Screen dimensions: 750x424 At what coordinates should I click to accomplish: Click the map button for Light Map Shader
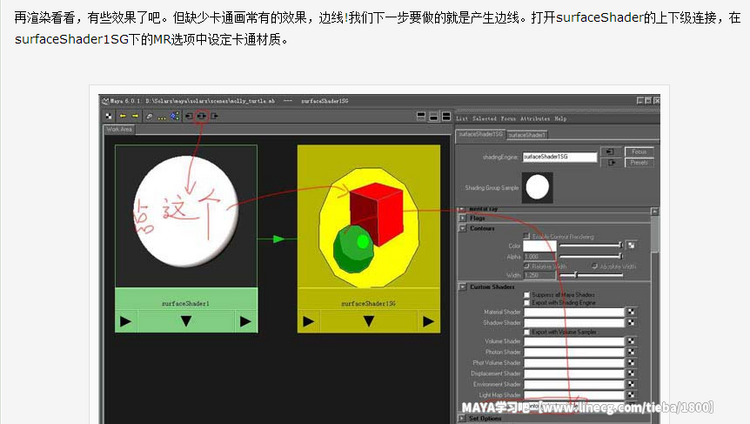tap(631, 395)
